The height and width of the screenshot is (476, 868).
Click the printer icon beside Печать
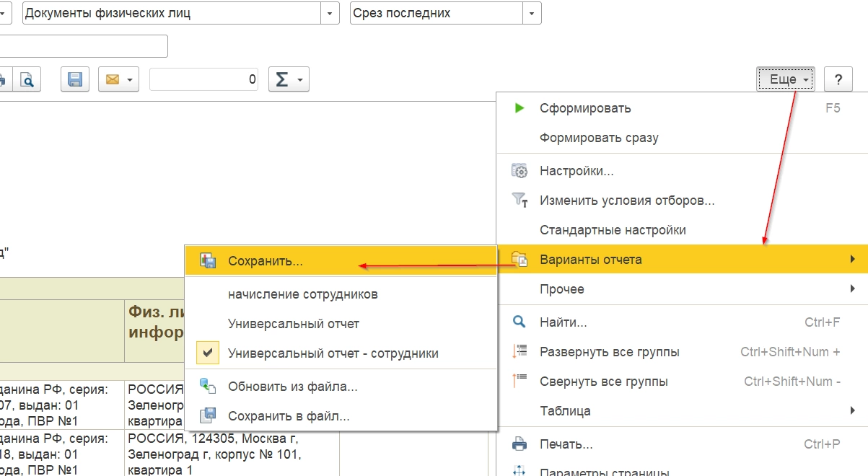click(x=520, y=444)
